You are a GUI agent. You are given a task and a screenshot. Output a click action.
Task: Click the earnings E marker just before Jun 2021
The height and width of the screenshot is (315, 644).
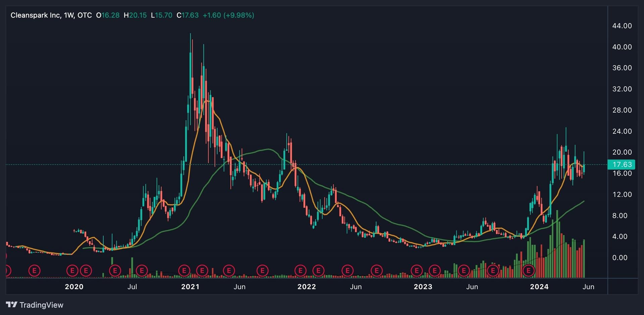[229, 270]
